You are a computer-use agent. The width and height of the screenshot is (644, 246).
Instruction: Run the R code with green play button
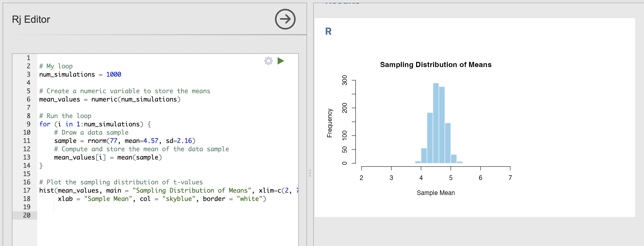click(281, 61)
